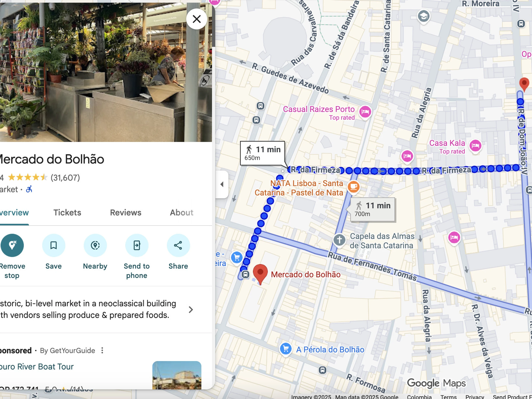
Task: Select NATA Lisboa cafe marker
Action: pos(353,187)
